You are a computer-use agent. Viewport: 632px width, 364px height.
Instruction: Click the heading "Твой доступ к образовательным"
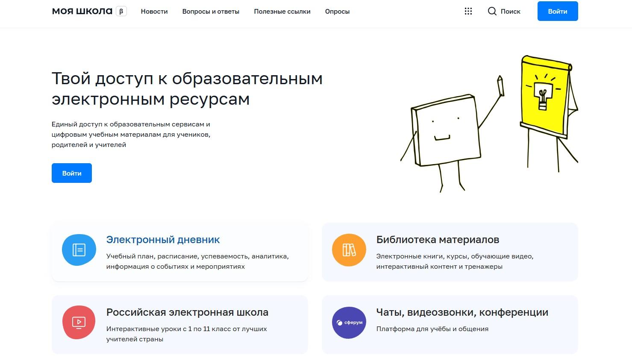click(x=187, y=79)
